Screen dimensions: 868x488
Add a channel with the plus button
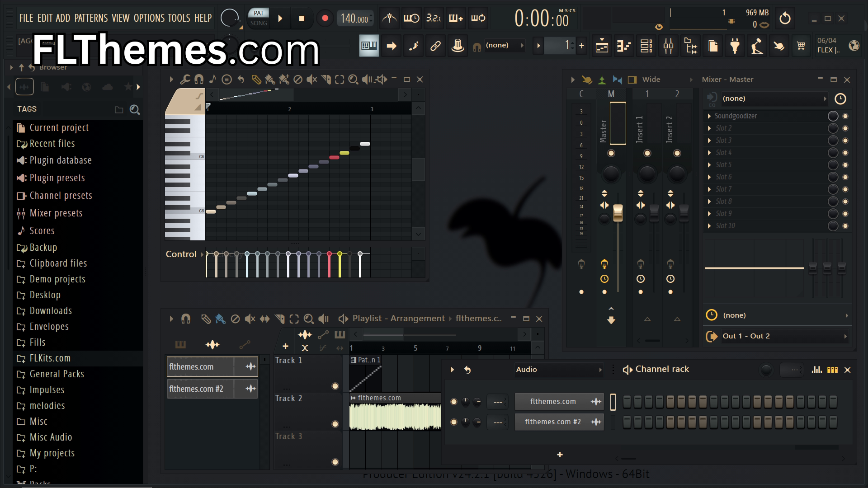[x=560, y=455]
